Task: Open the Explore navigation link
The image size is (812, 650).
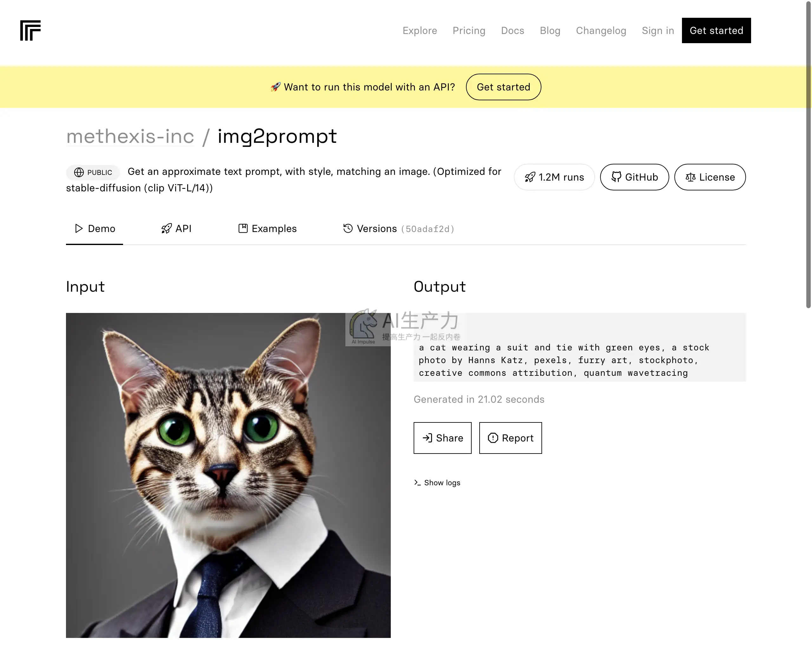Action: [x=420, y=30]
